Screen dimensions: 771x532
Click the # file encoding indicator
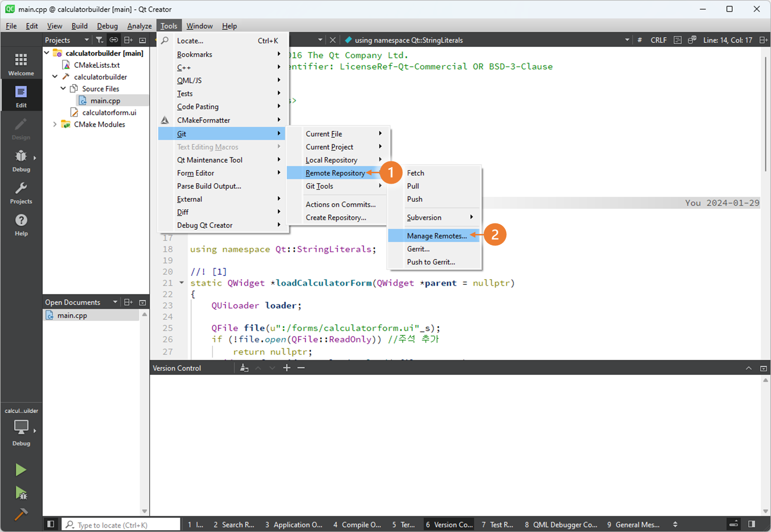(640, 40)
